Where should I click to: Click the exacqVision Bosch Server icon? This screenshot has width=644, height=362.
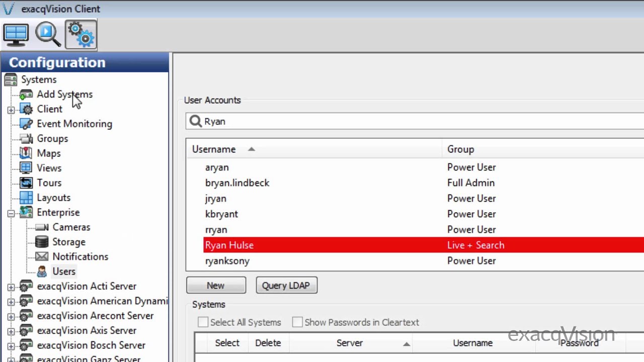click(x=26, y=345)
